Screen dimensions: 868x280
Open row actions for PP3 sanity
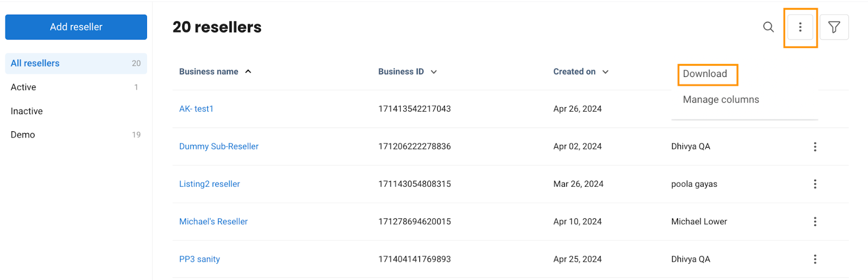coord(815,259)
